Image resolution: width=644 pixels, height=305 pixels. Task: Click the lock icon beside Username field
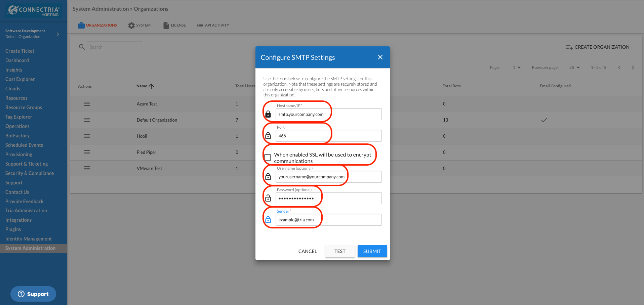tap(268, 177)
